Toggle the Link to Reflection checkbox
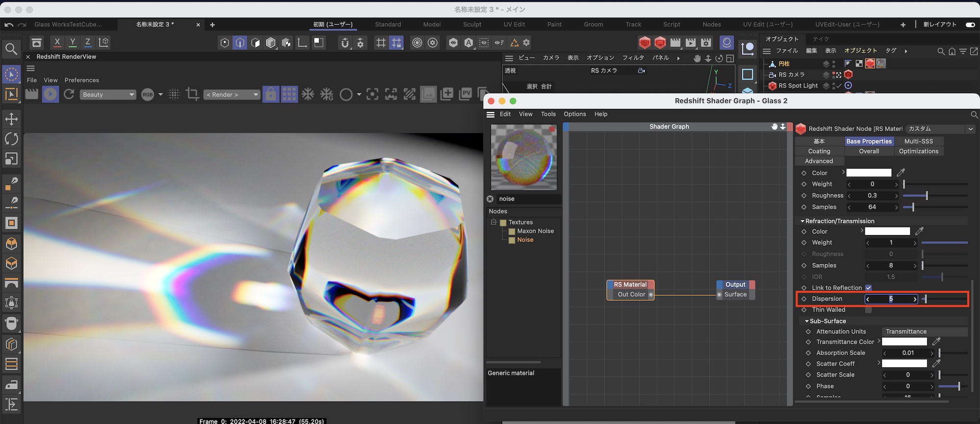980x424 pixels. (x=868, y=288)
